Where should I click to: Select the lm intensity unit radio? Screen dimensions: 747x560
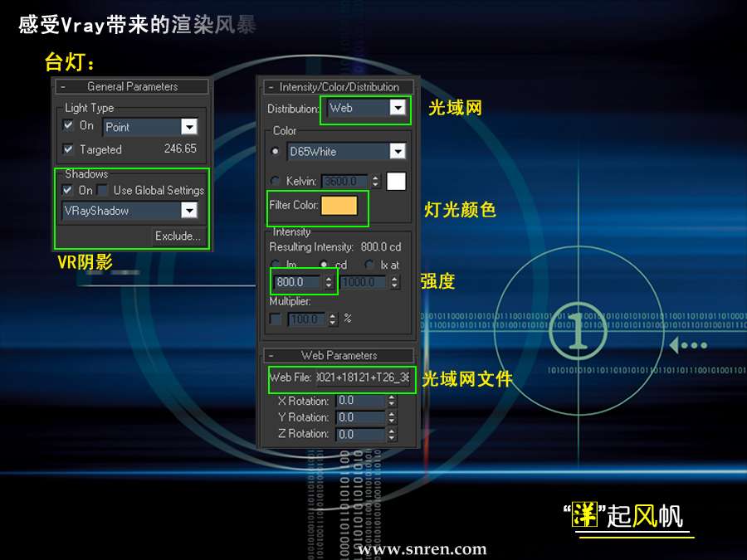point(275,265)
